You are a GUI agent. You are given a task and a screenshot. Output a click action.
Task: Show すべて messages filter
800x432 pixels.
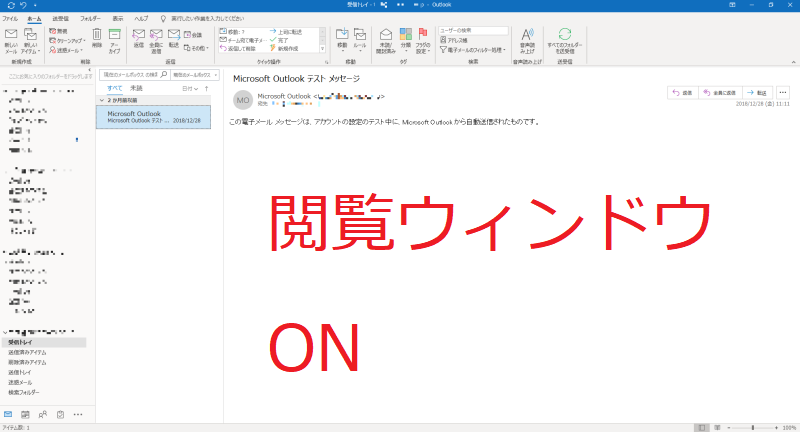115,88
